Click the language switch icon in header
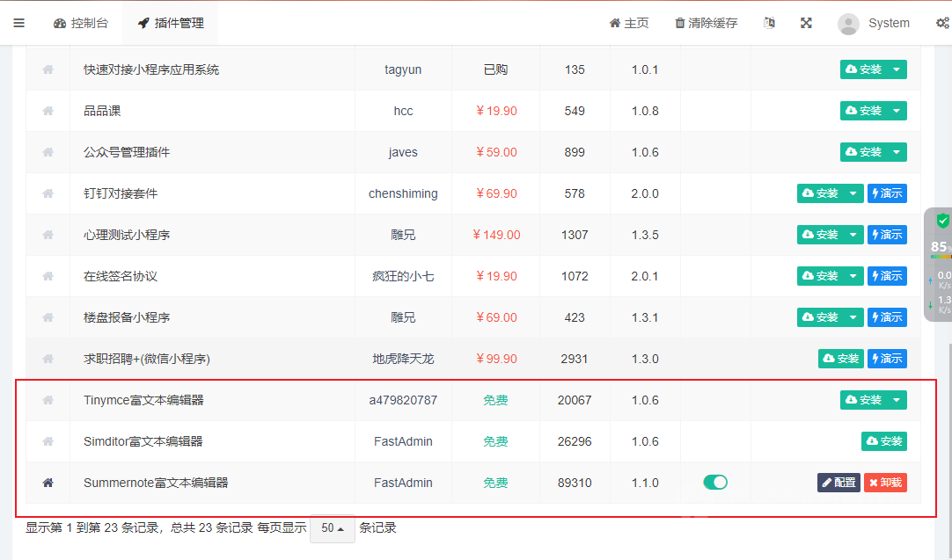 pyautogui.click(x=769, y=23)
